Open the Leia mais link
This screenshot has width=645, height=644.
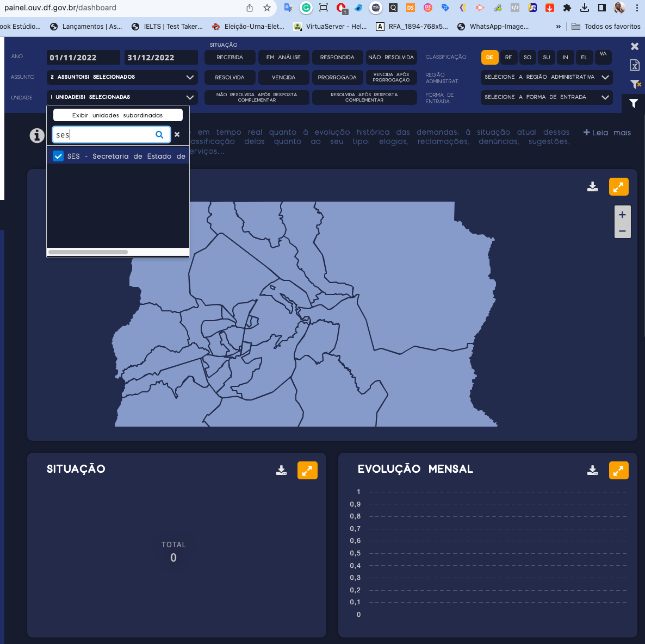[607, 133]
